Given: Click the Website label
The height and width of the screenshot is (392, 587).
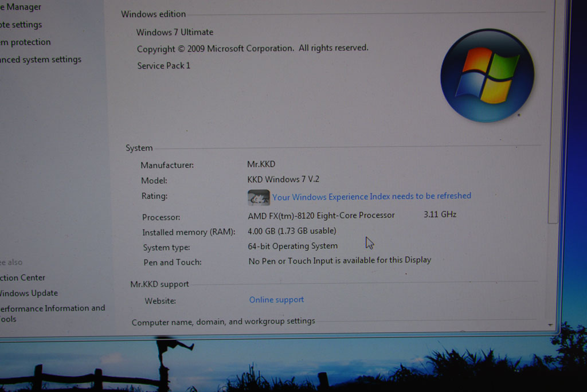Looking at the screenshot, I should pos(161,301).
